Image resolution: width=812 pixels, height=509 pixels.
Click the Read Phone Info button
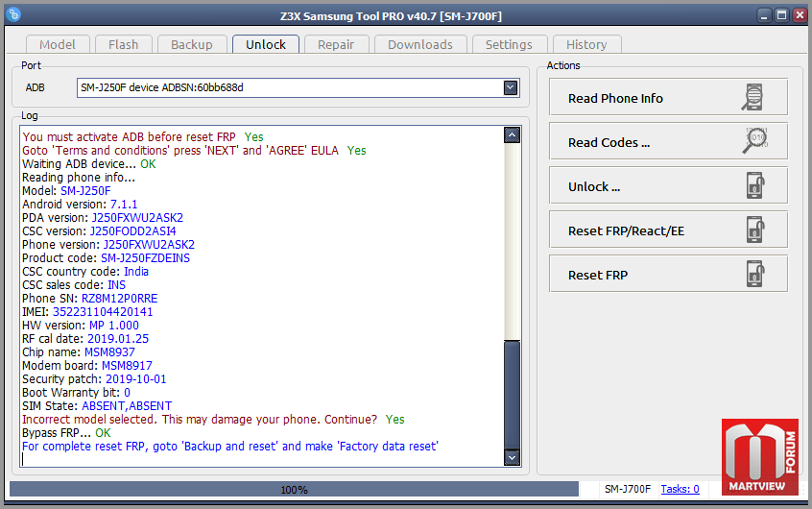point(668,97)
